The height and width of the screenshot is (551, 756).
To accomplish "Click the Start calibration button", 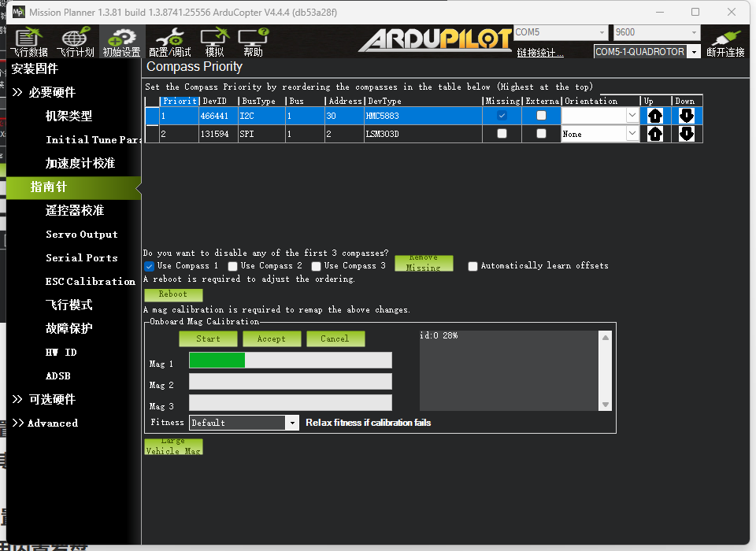I will pyautogui.click(x=208, y=339).
